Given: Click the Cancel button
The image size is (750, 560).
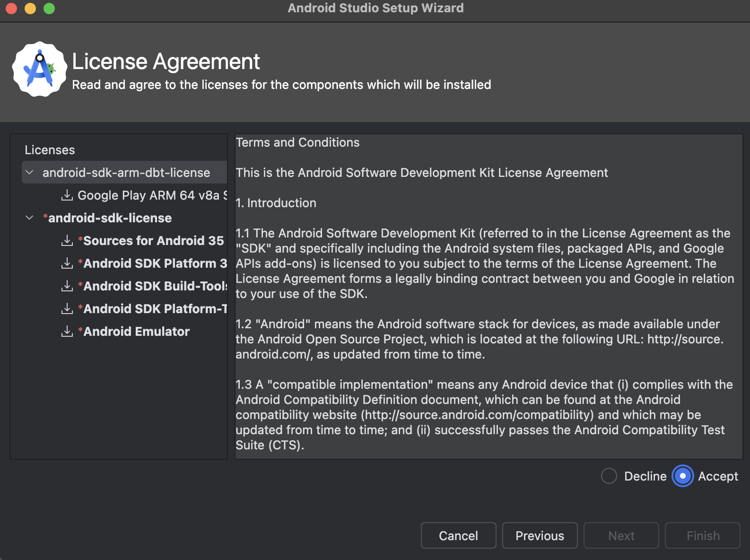Looking at the screenshot, I should coord(458,535).
